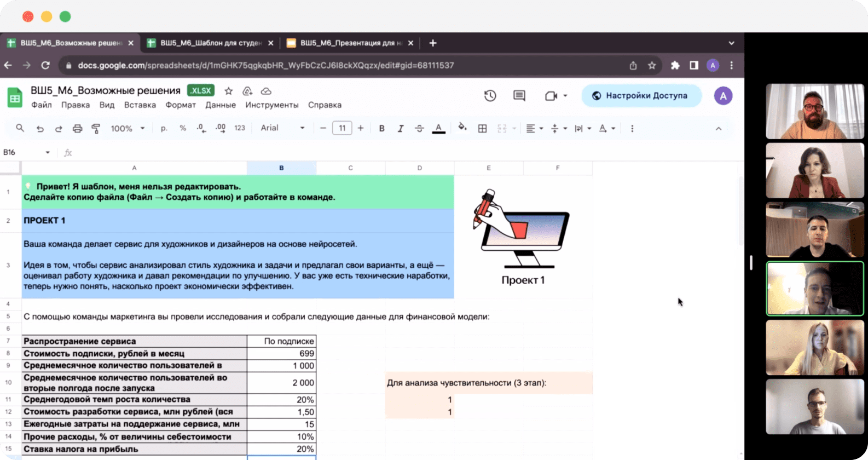Open the comments icon
The width and height of the screenshot is (868, 460).
[x=519, y=96]
